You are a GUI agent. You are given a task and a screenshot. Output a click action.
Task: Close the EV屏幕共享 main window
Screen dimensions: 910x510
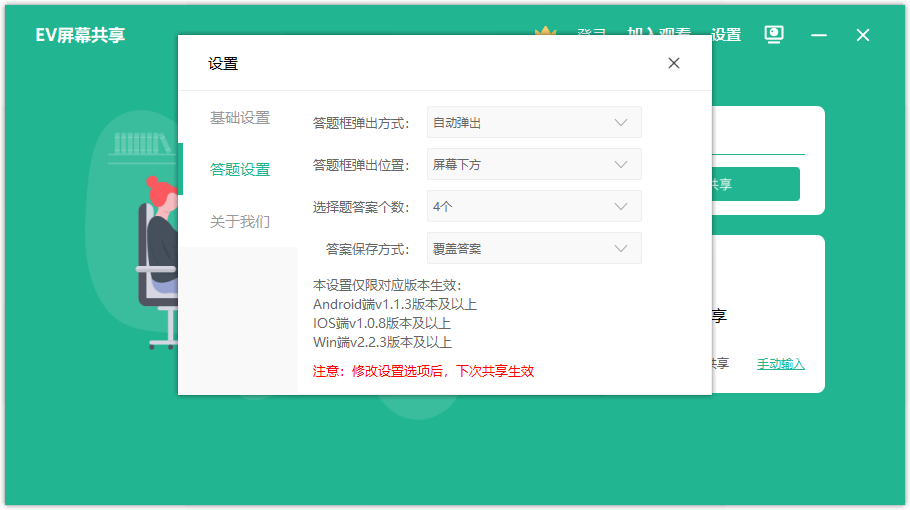click(863, 35)
